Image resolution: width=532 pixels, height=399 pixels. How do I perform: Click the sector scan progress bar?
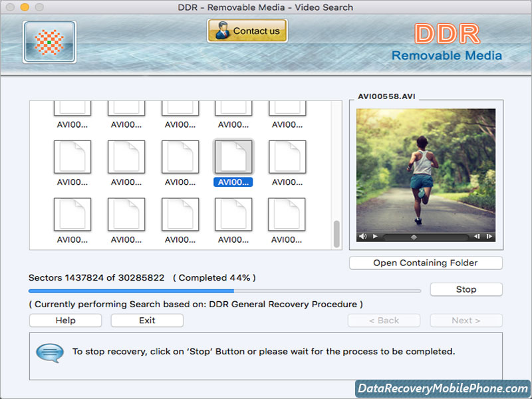(224, 291)
